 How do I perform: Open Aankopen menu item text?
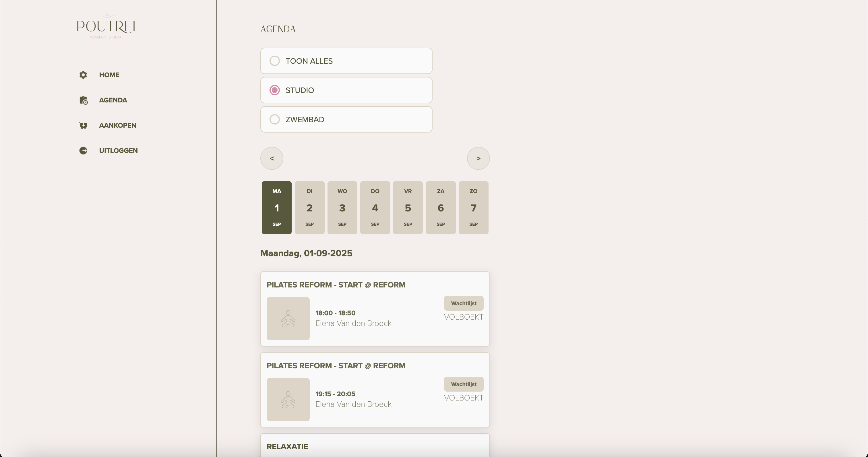(x=118, y=125)
